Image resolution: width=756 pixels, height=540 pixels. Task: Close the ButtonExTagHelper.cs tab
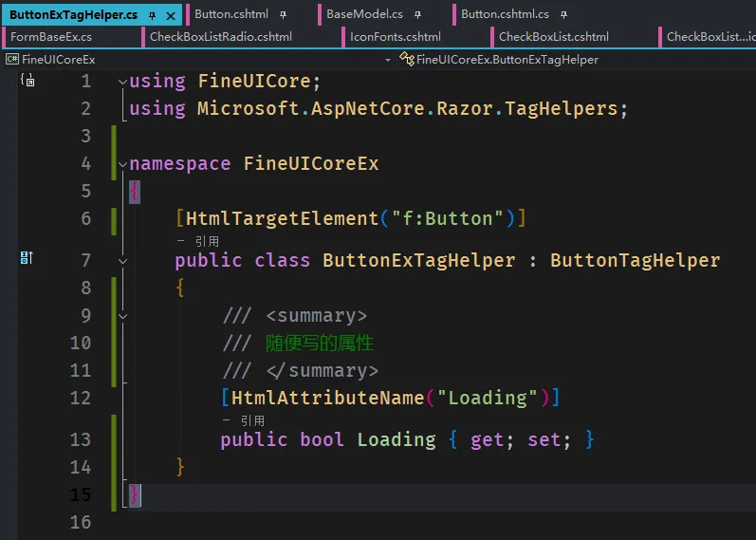(170, 16)
